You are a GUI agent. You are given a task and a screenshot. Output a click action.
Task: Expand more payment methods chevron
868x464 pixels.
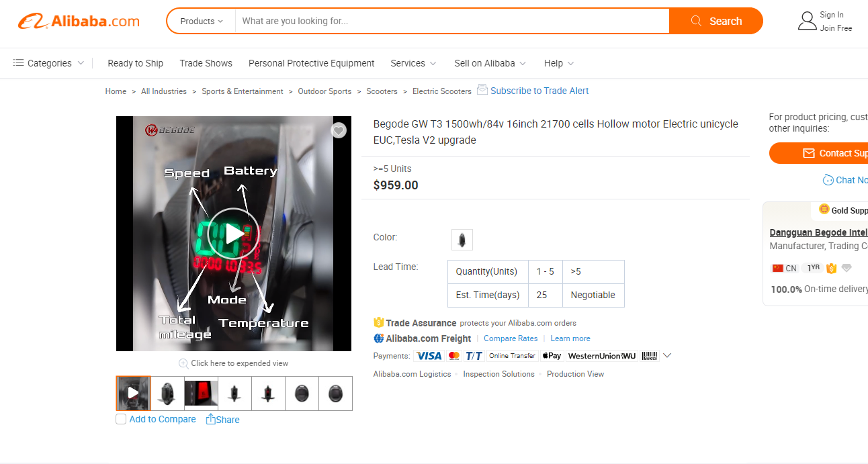[x=667, y=355]
